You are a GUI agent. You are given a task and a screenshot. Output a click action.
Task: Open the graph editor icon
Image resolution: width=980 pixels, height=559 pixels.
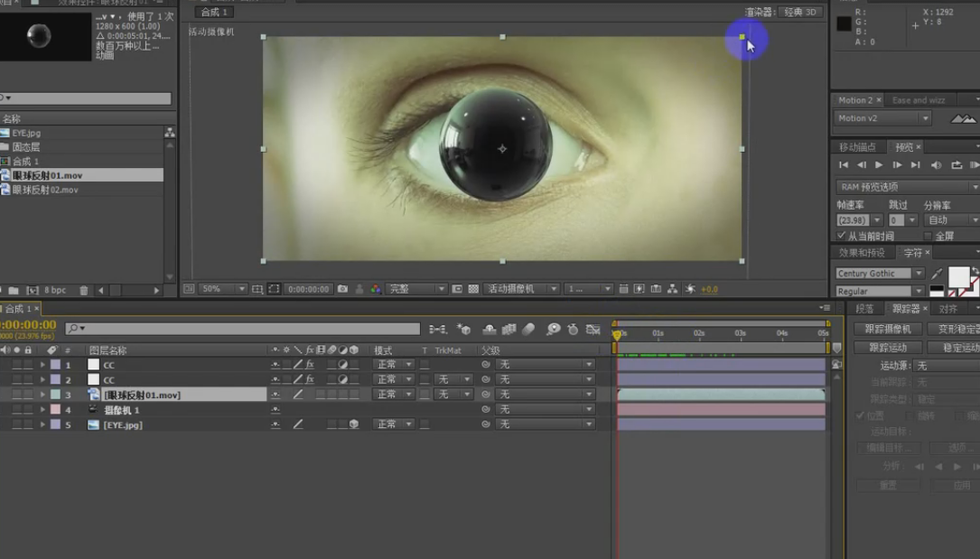coord(593,329)
